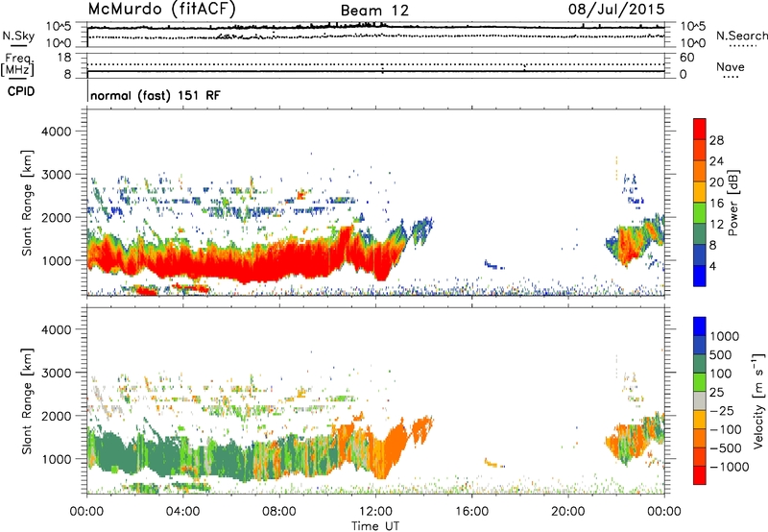Image resolution: width=768 pixels, height=532 pixels.
Task: Click the 3000 km tick of velocity panel
Action: click(x=56, y=373)
